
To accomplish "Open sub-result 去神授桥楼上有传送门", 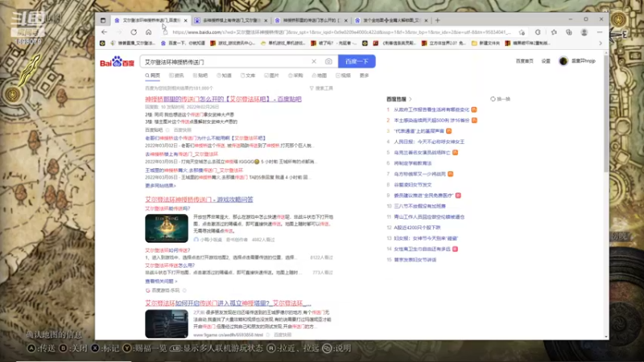I will (x=182, y=154).
